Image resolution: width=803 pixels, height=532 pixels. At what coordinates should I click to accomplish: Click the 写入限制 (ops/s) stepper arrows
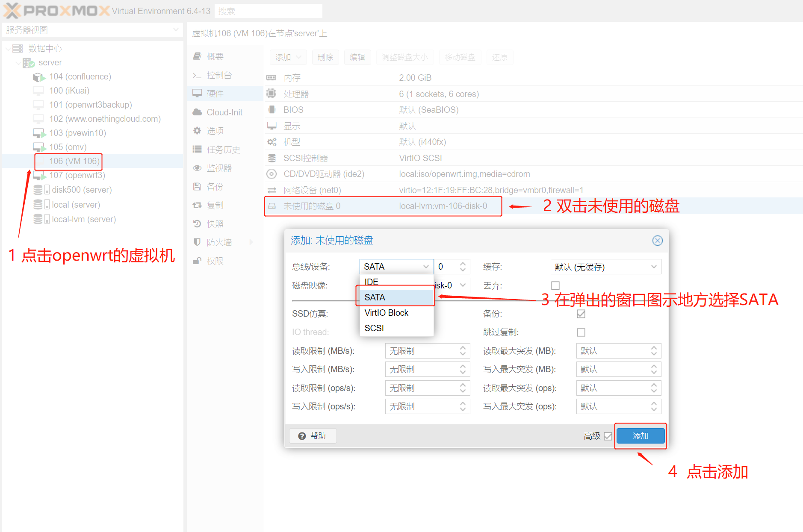463,406
